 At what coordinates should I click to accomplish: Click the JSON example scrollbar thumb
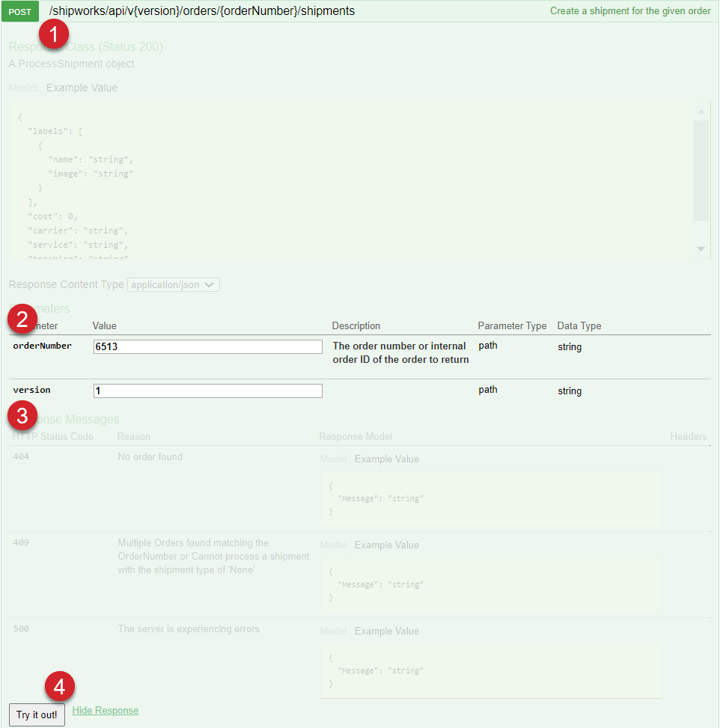(701, 171)
